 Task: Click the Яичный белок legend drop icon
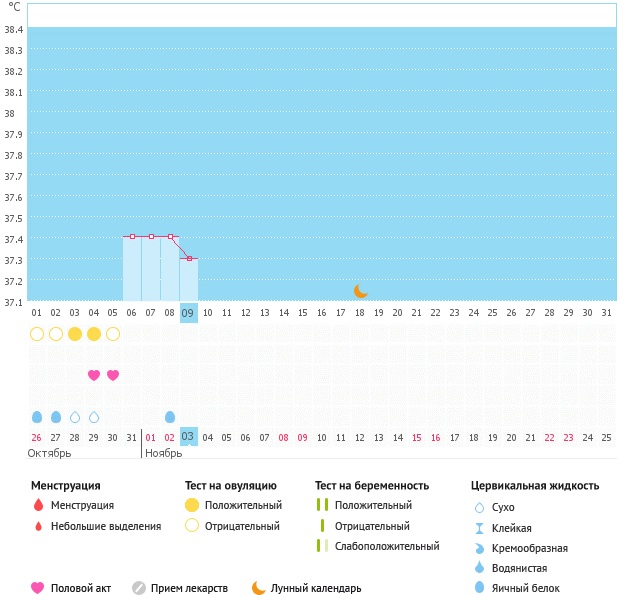pos(481,588)
